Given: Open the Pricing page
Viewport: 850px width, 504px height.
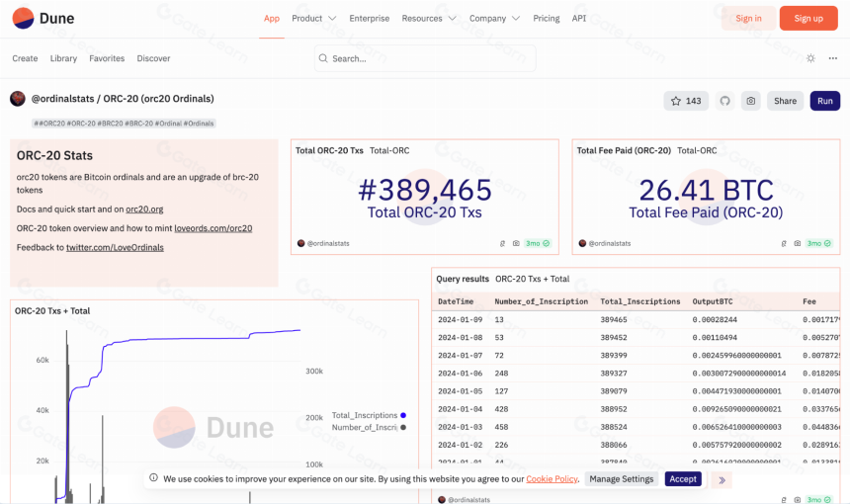Looking at the screenshot, I should [x=546, y=19].
